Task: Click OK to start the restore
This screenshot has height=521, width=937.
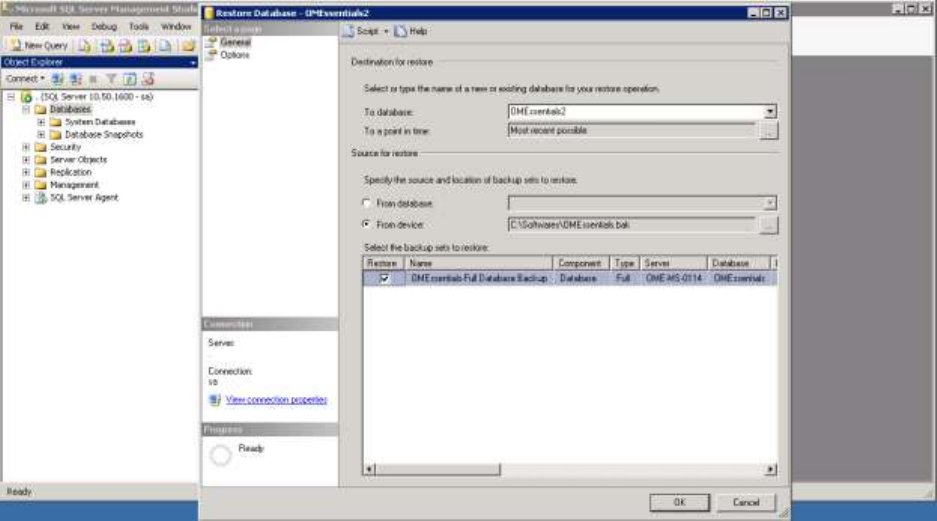Action: pos(679,502)
